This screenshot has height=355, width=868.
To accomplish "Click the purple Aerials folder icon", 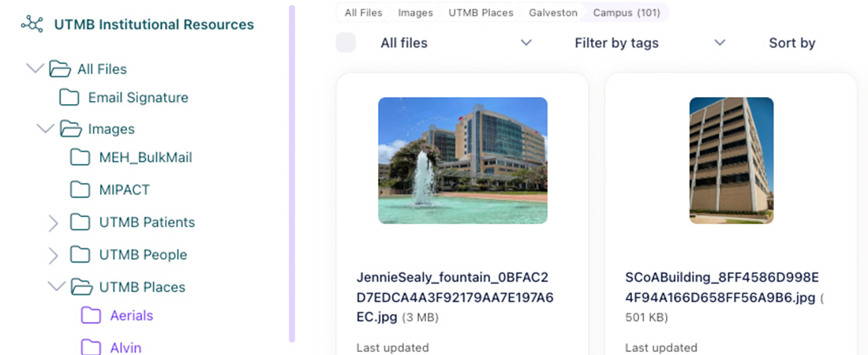I will click(x=92, y=316).
